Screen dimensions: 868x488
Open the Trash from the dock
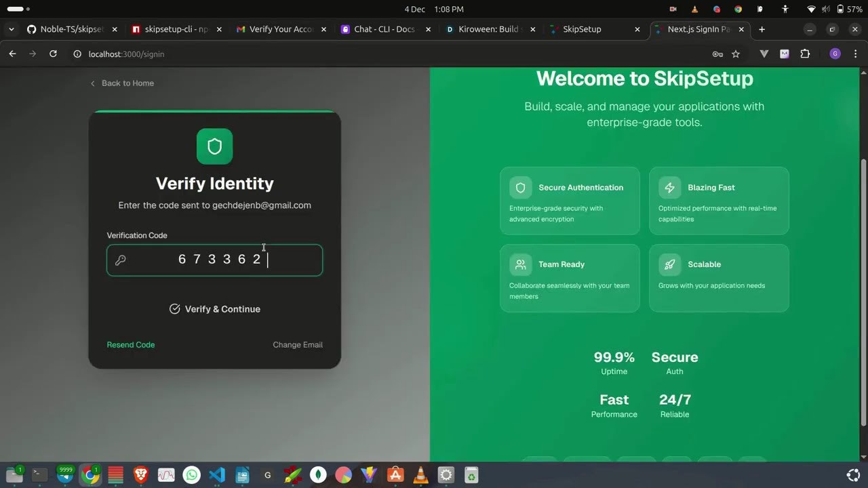coord(471,475)
